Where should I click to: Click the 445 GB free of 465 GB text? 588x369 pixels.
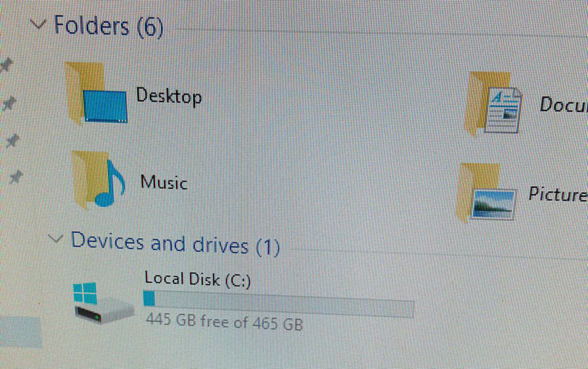224,322
